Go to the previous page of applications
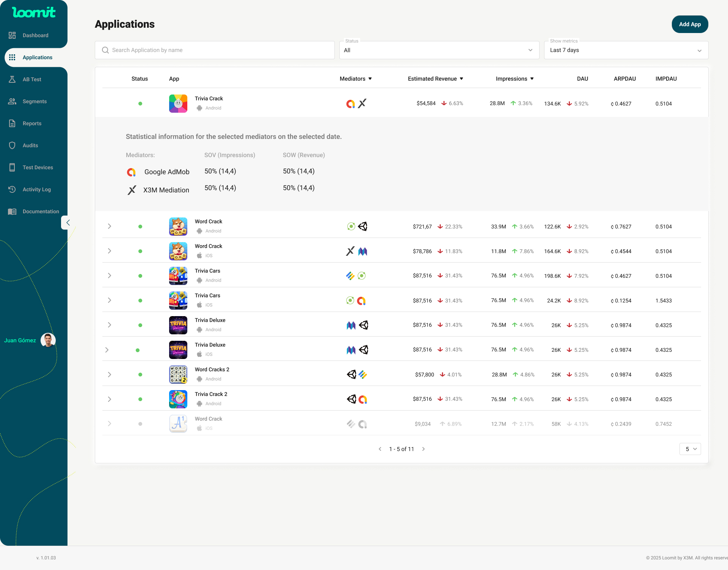 pyautogui.click(x=380, y=449)
